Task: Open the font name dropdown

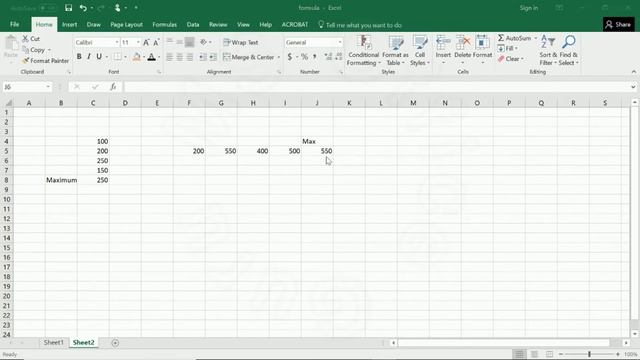Action: 117,42
